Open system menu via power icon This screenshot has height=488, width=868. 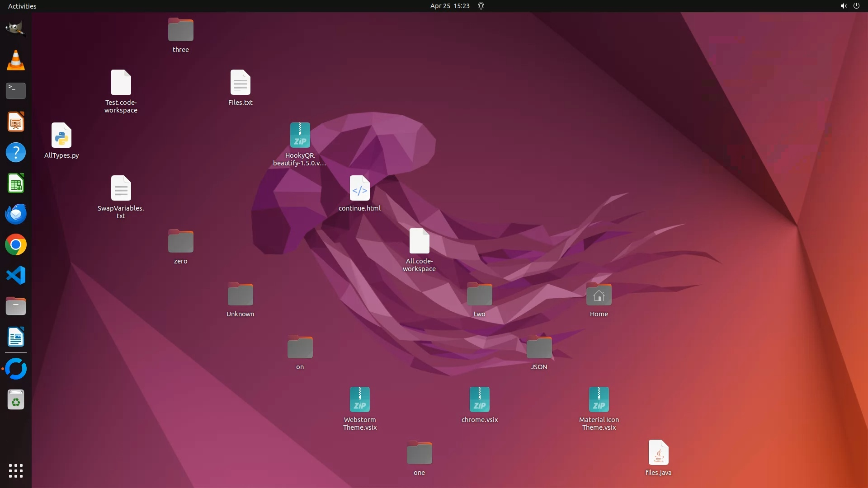click(856, 6)
